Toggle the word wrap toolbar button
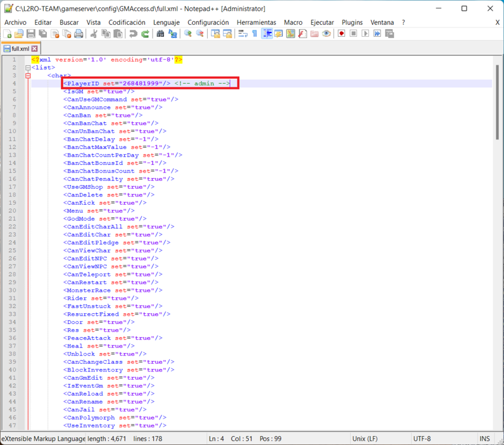The width and height of the screenshot is (504, 445). [243, 34]
